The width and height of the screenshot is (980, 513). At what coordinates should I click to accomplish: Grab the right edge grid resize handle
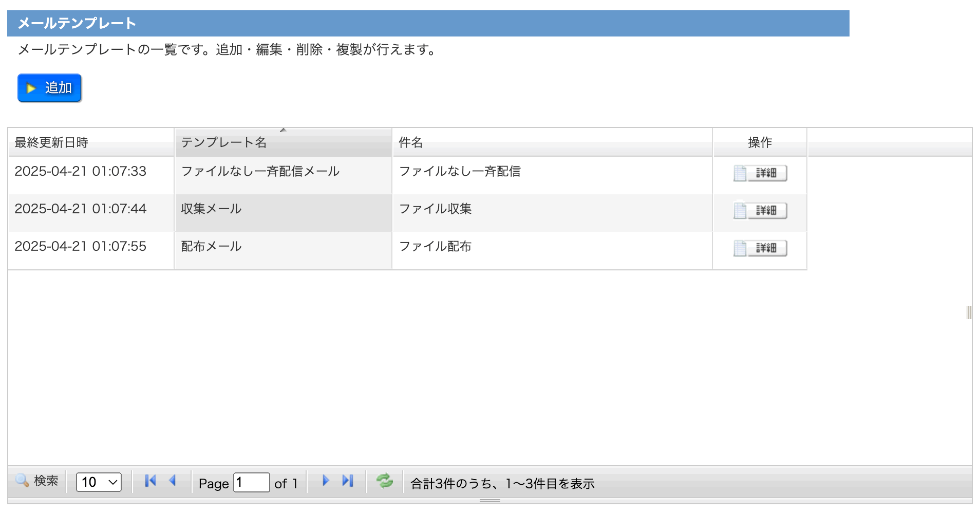(x=969, y=313)
